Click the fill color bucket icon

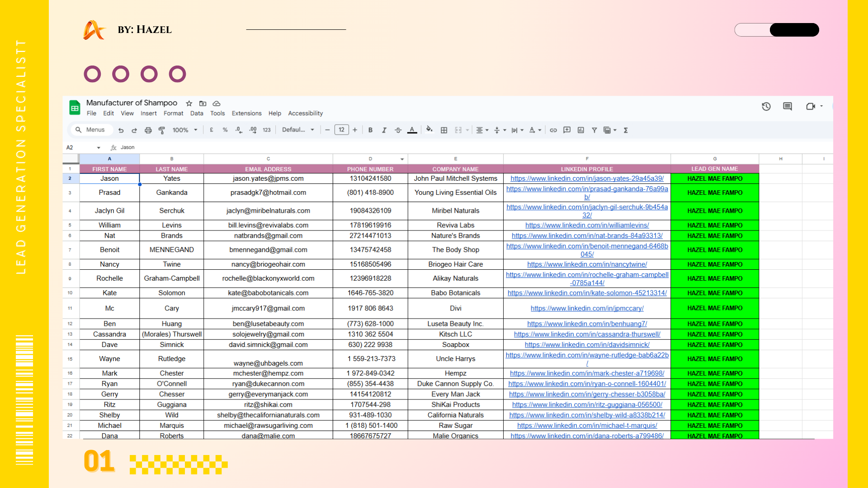pos(429,130)
